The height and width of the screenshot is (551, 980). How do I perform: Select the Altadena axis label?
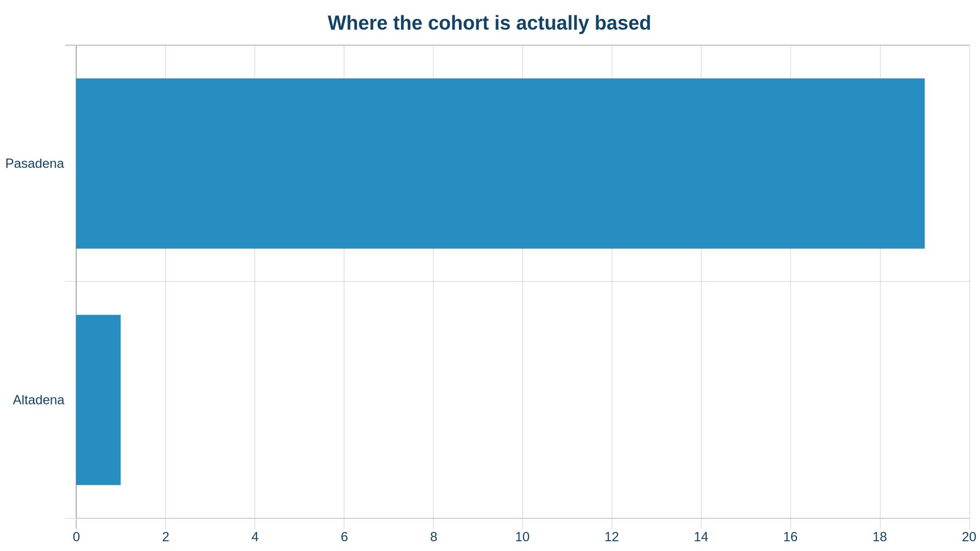coord(39,400)
